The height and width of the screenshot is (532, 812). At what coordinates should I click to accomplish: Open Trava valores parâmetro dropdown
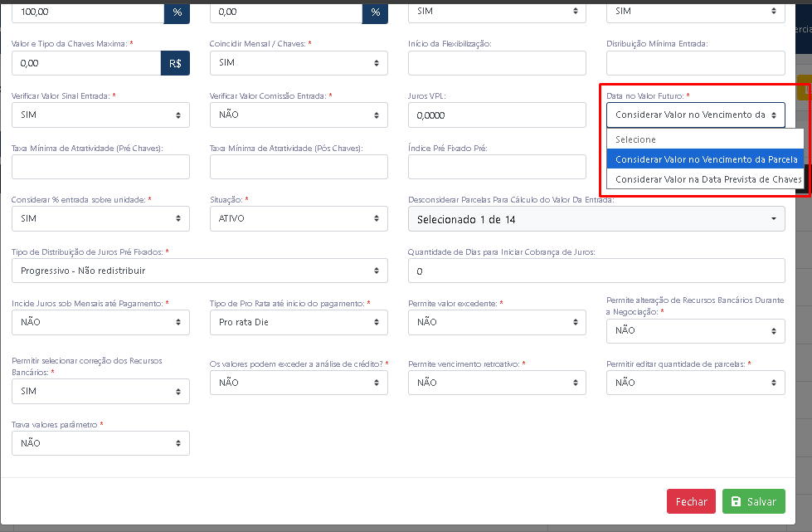pyautogui.click(x=100, y=443)
